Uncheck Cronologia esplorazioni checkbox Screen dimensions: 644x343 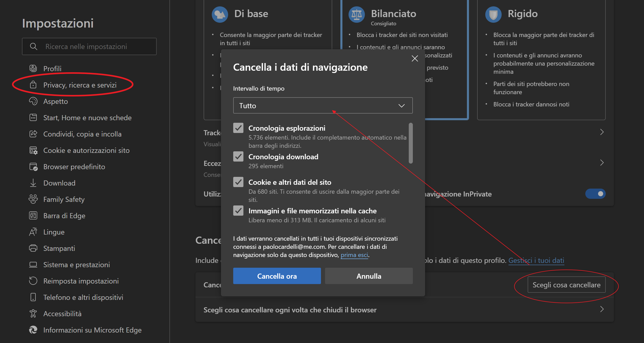click(x=238, y=128)
